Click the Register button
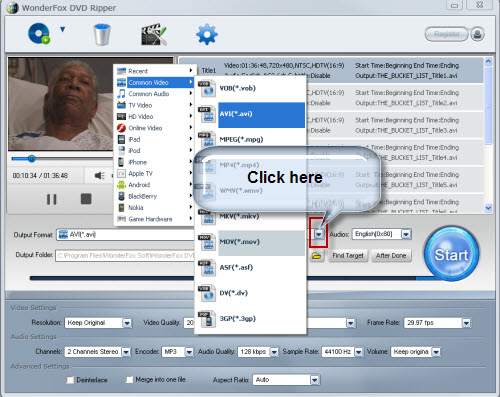Viewport: 500px width, 397px height. [446, 34]
